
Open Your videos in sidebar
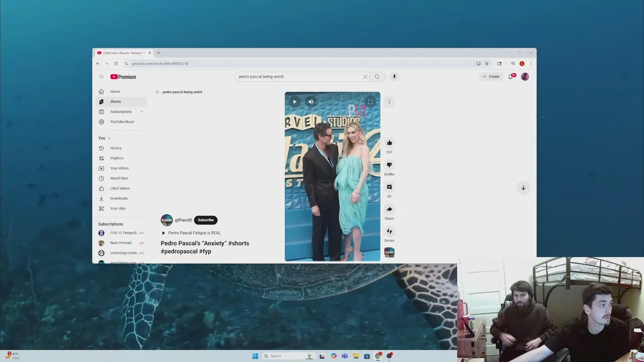121,168
